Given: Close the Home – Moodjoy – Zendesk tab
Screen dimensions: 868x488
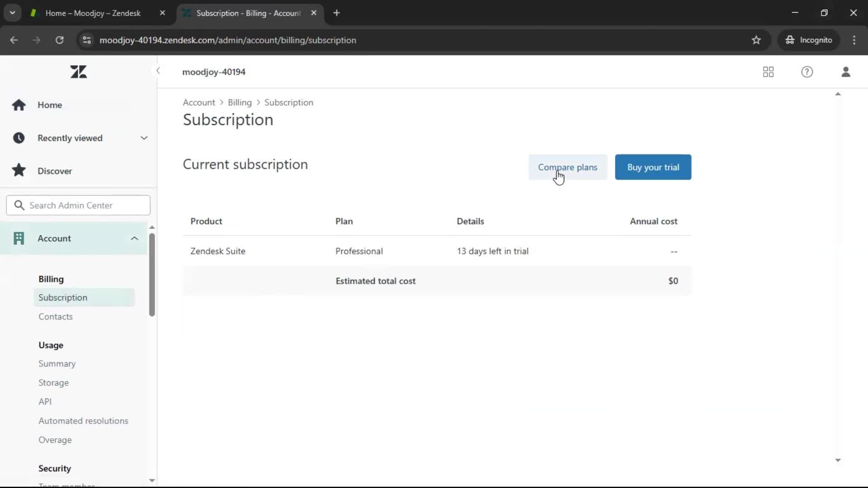Looking at the screenshot, I should click(162, 13).
